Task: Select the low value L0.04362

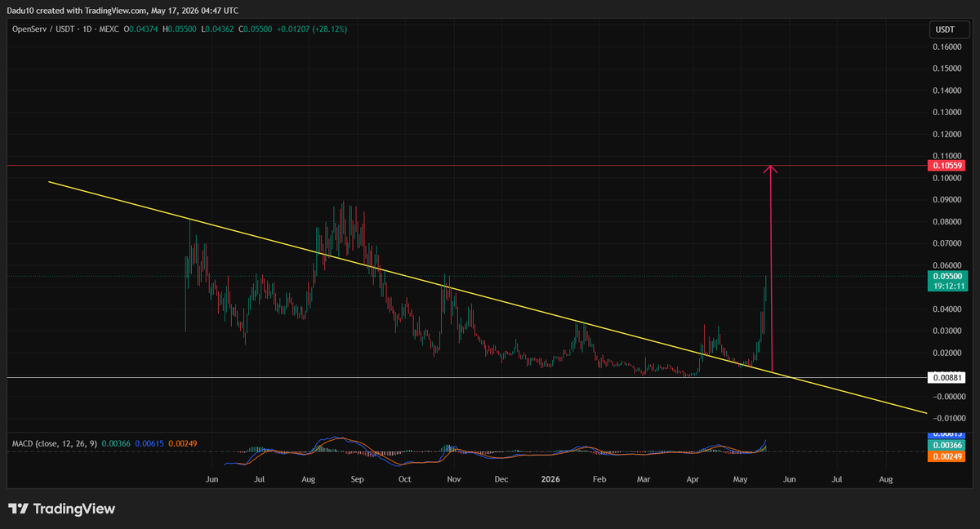Action: [x=218, y=29]
